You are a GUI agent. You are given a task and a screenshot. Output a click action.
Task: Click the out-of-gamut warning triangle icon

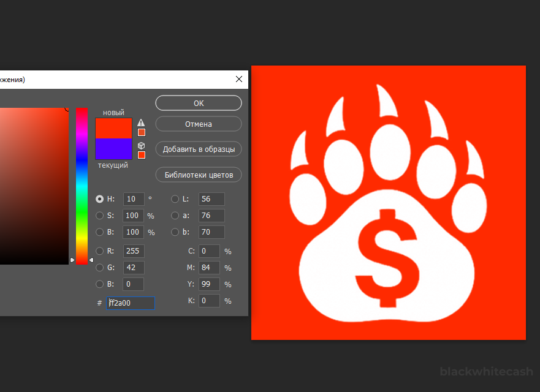pyautogui.click(x=142, y=123)
